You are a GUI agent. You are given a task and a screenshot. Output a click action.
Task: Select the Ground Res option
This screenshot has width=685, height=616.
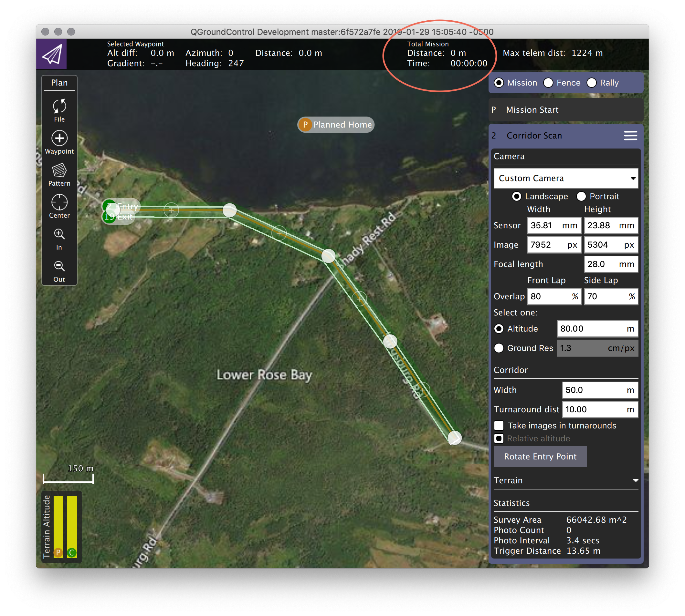[x=499, y=348]
